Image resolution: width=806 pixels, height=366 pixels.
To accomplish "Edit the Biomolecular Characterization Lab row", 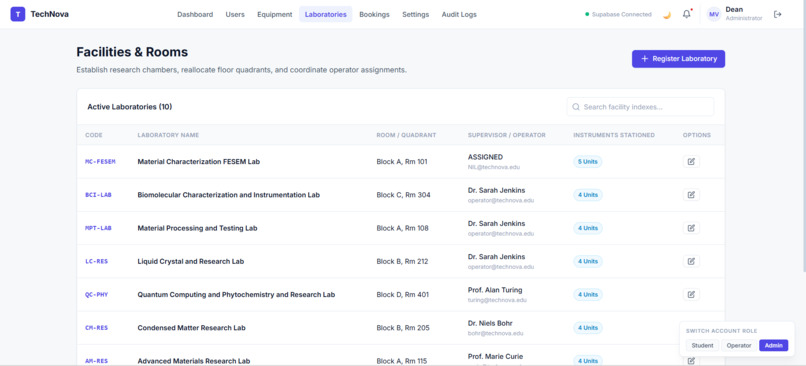I will tap(691, 195).
